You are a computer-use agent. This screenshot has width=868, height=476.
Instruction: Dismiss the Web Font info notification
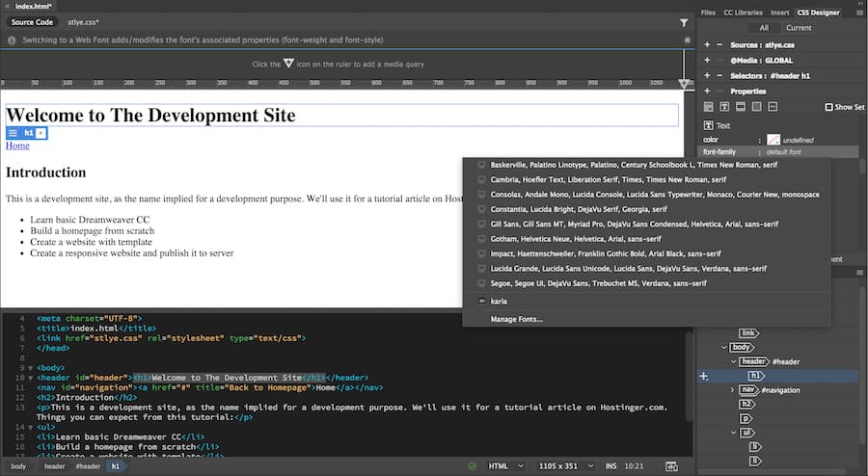pos(687,40)
